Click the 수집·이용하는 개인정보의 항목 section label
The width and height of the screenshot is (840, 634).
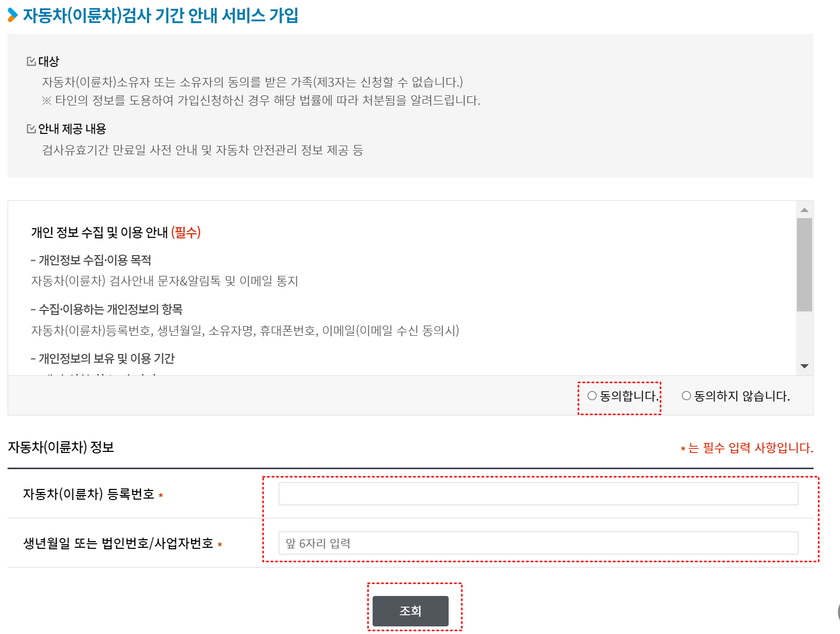click(x=108, y=309)
